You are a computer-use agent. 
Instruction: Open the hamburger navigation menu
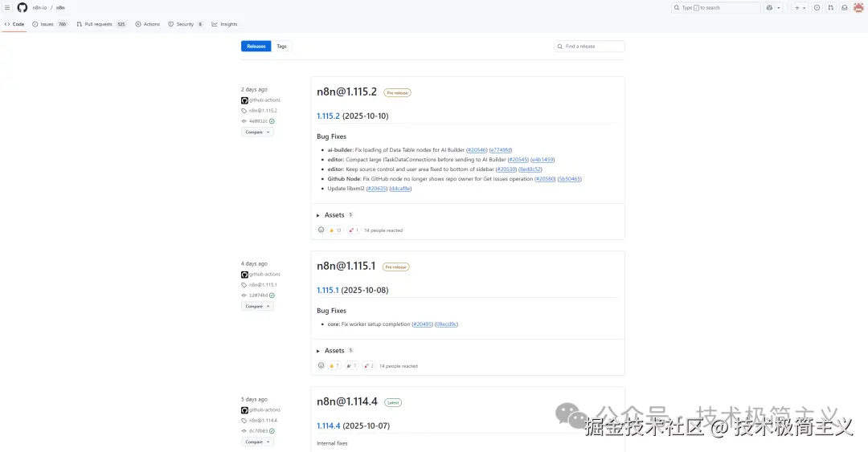[x=7, y=8]
